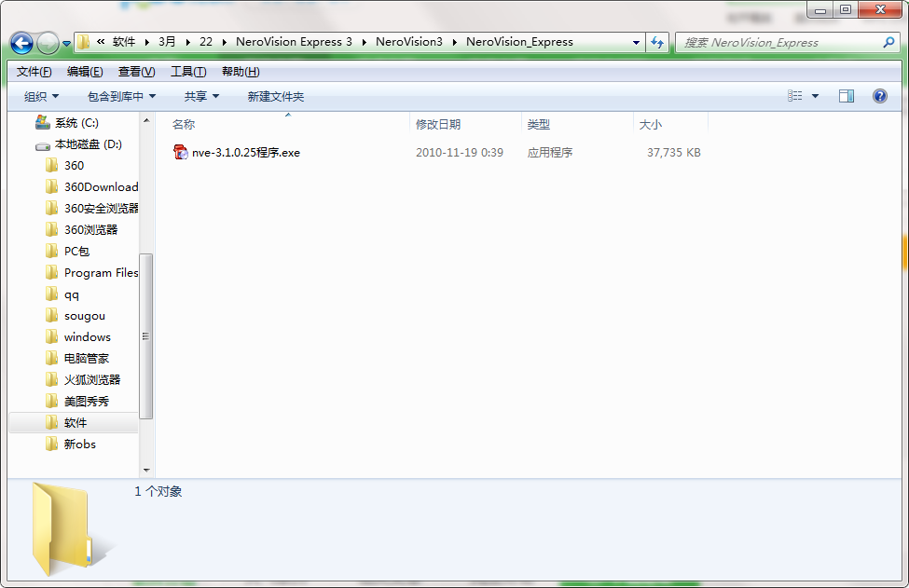Go to NeroVision Express 3 breadcrumb
909x588 pixels.
pos(294,42)
